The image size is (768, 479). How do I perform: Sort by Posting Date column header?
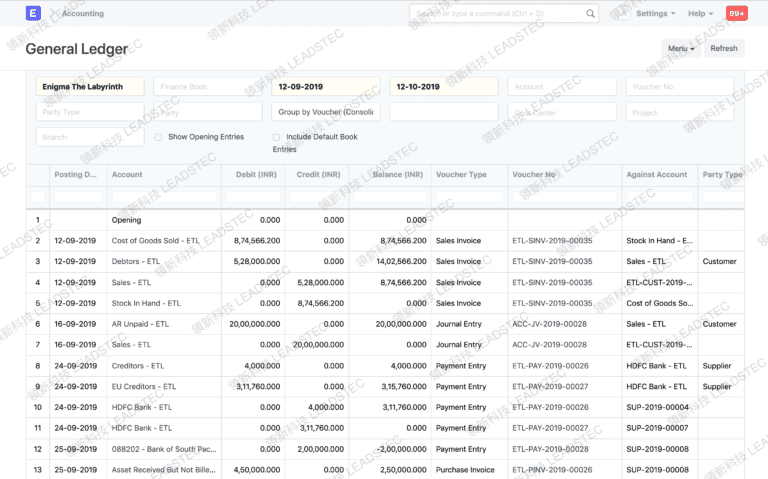(76, 174)
